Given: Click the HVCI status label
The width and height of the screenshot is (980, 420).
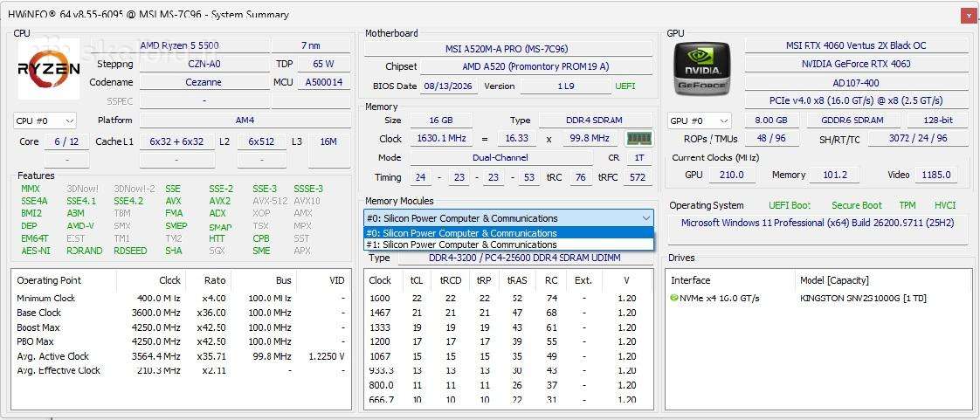Looking at the screenshot, I should point(945,205).
